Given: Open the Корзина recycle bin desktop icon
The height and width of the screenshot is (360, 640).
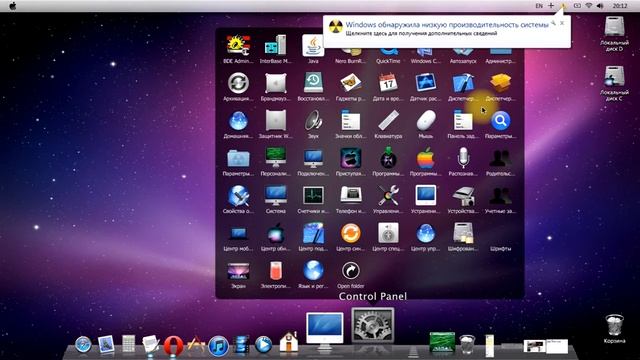Looking at the screenshot, I should click(614, 329).
